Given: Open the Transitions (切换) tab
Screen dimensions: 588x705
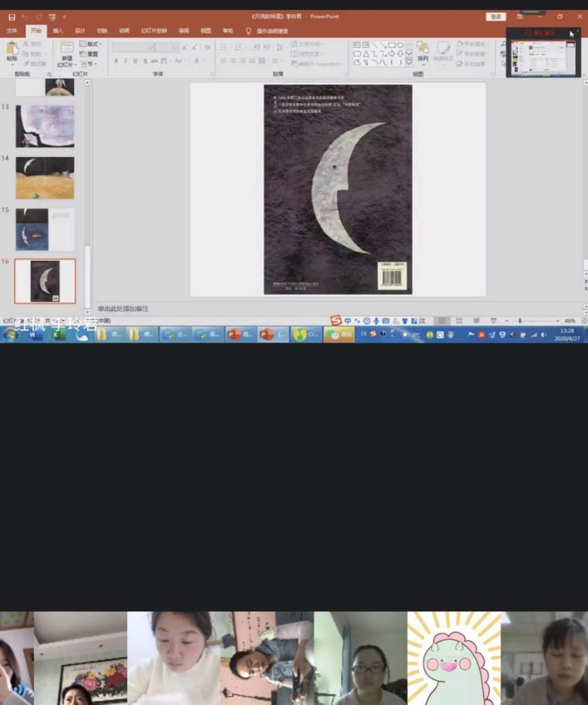Looking at the screenshot, I should point(102,31).
